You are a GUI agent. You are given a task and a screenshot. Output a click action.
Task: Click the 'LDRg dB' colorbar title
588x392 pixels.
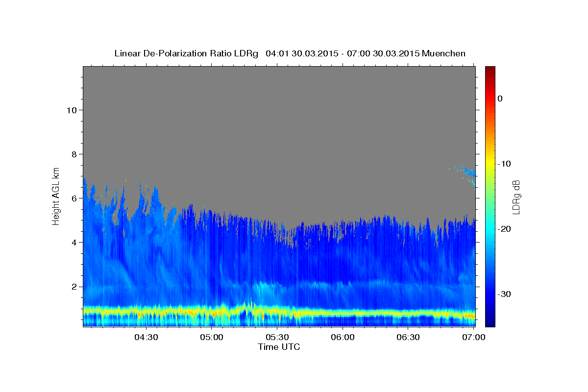[x=516, y=196]
